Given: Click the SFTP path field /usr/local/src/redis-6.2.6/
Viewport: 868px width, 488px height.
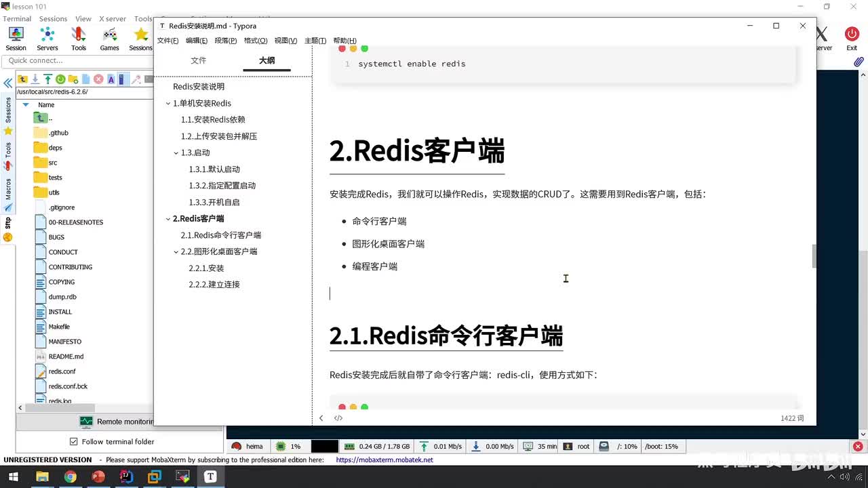Looking at the screenshot, I should click(84, 91).
